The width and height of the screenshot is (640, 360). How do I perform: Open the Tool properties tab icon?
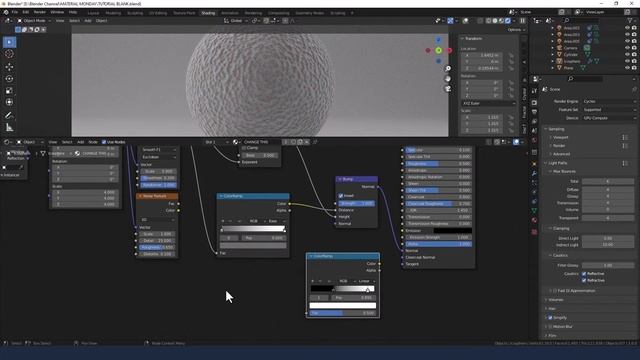click(534, 91)
